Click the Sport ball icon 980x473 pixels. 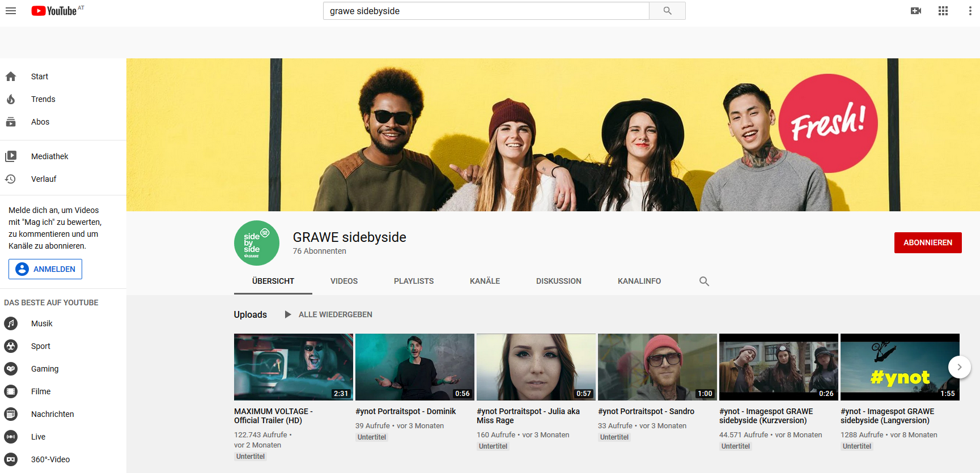coord(11,346)
